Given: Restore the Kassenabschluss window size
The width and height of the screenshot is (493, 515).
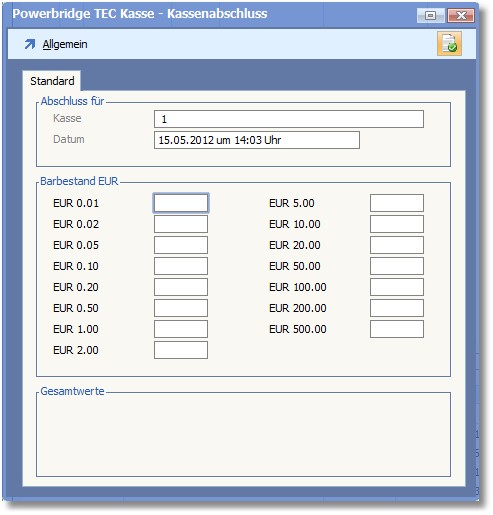Looking at the screenshot, I should (x=430, y=15).
